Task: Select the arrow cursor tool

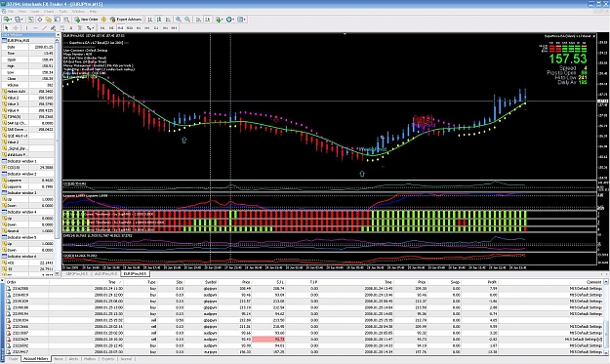Action: coord(6,28)
